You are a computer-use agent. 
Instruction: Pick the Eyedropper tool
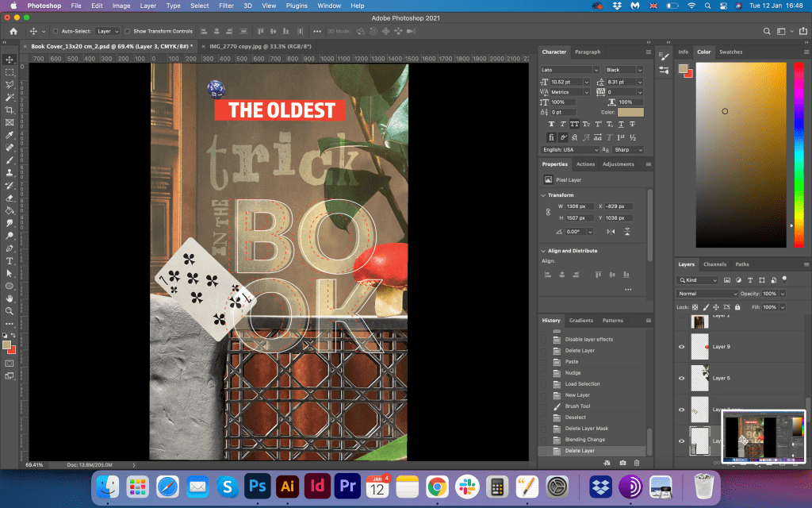[10, 135]
